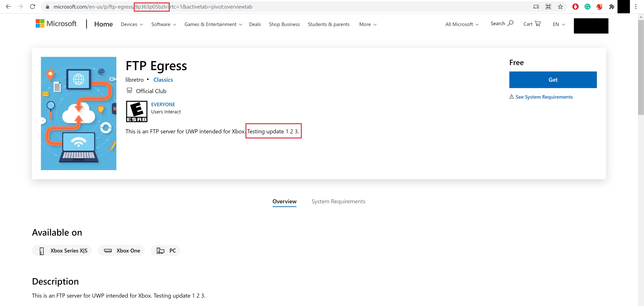This screenshot has height=306, width=644.
Task: Open the Grammarly extension icon
Action: pyautogui.click(x=587, y=7)
